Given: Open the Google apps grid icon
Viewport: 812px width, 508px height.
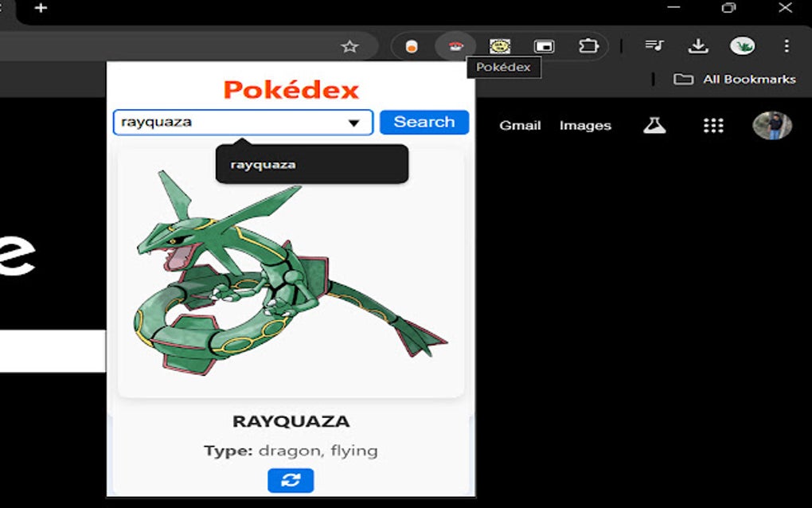Looking at the screenshot, I should pos(713,125).
